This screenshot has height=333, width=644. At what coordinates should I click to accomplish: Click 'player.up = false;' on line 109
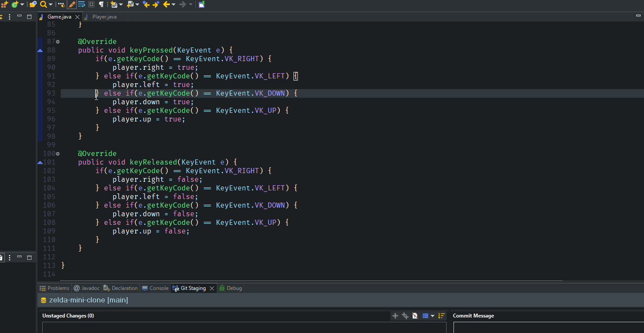(151, 231)
